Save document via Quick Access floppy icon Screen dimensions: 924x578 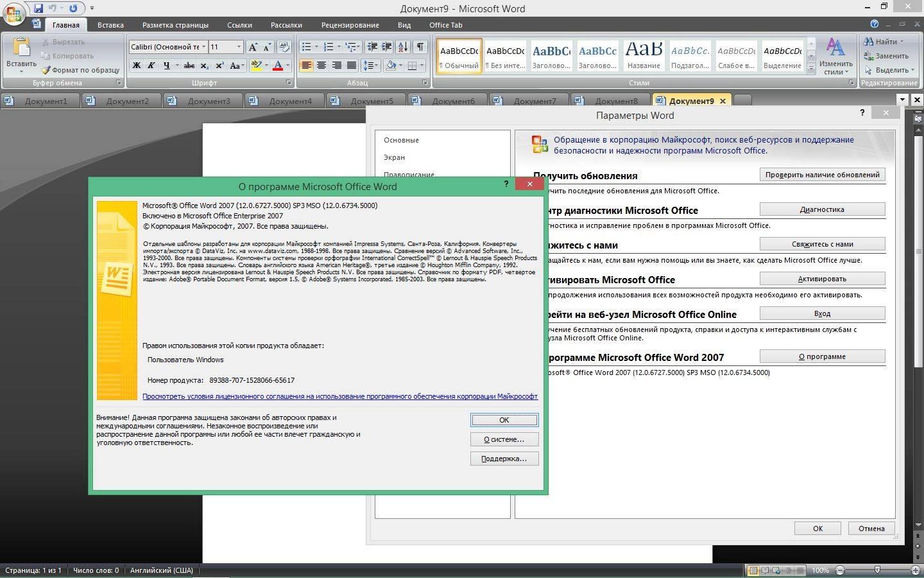(38, 8)
